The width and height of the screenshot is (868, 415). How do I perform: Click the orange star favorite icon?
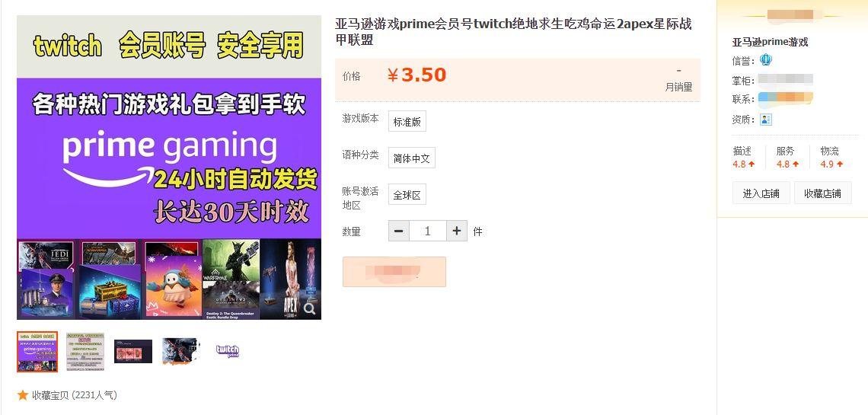click(x=23, y=395)
